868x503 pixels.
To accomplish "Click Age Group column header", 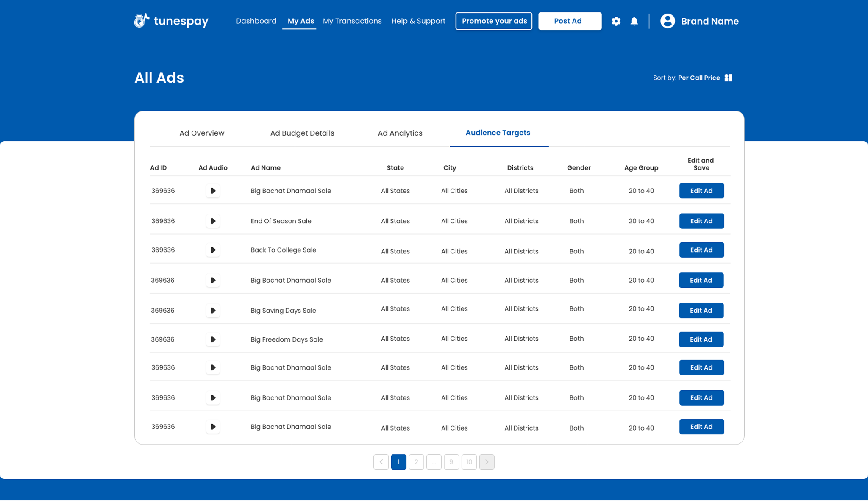I will [x=641, y=168].
